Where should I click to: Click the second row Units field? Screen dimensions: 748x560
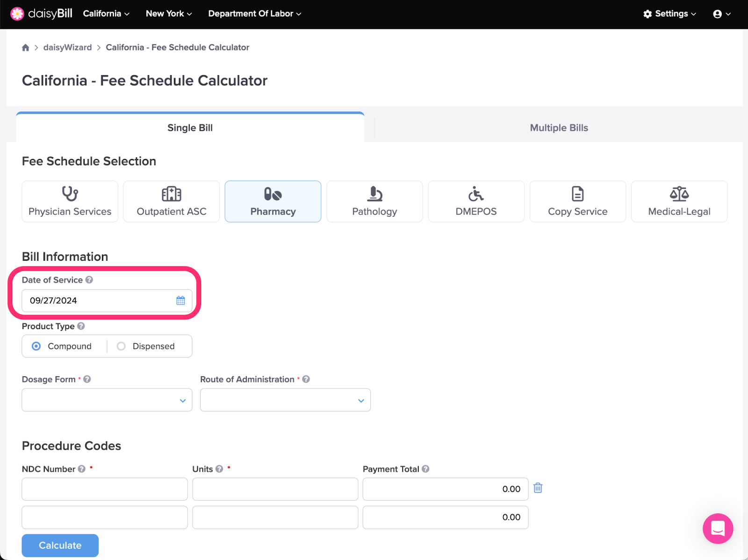275,517
